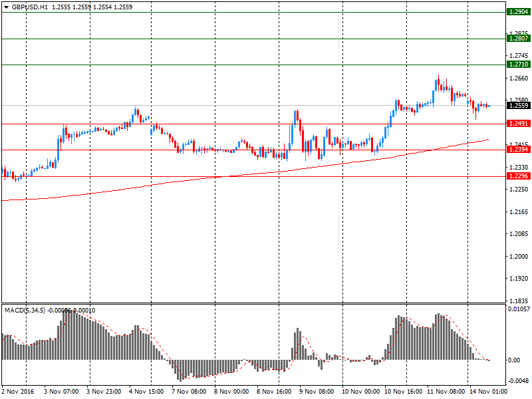The width and height of the screenshot is (532, 399).
Task: Select the 4 Nov 15:00 time axis label
Action: click(146, 392)
